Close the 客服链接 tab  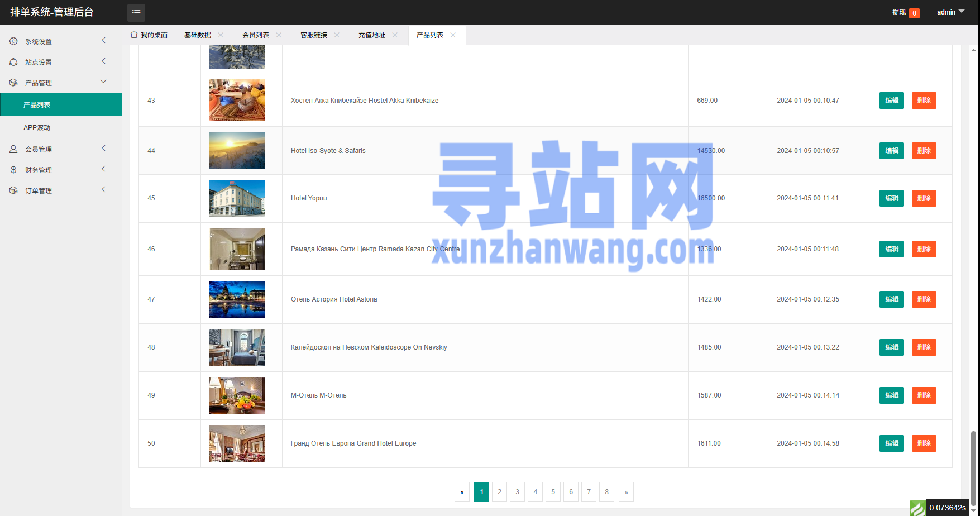[x=337, y=35]
